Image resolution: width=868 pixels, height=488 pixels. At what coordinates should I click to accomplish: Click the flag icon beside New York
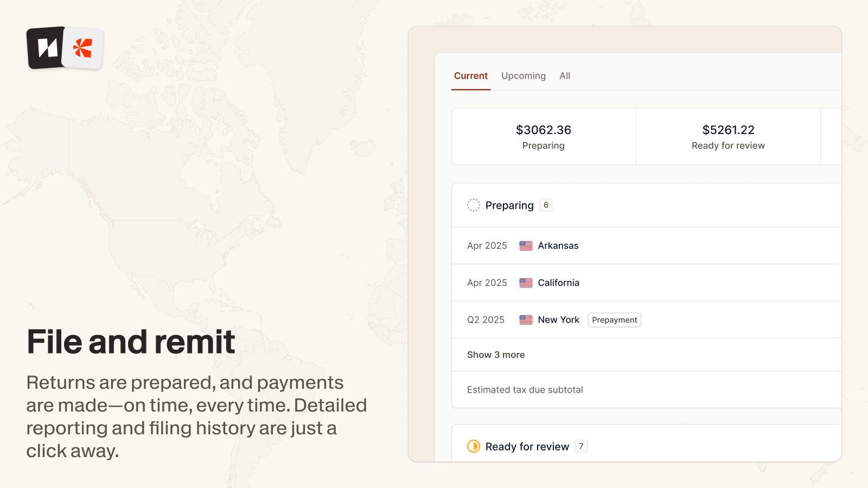point(526,320)
